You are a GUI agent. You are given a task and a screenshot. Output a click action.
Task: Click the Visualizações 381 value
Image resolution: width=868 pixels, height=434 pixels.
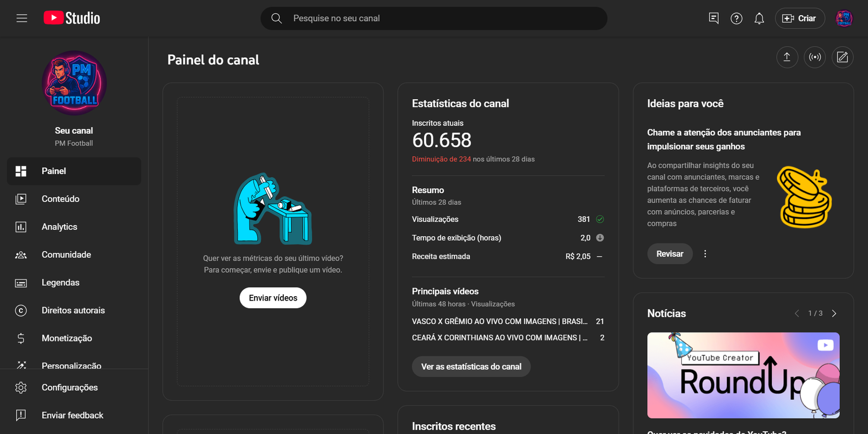point(584,219)
